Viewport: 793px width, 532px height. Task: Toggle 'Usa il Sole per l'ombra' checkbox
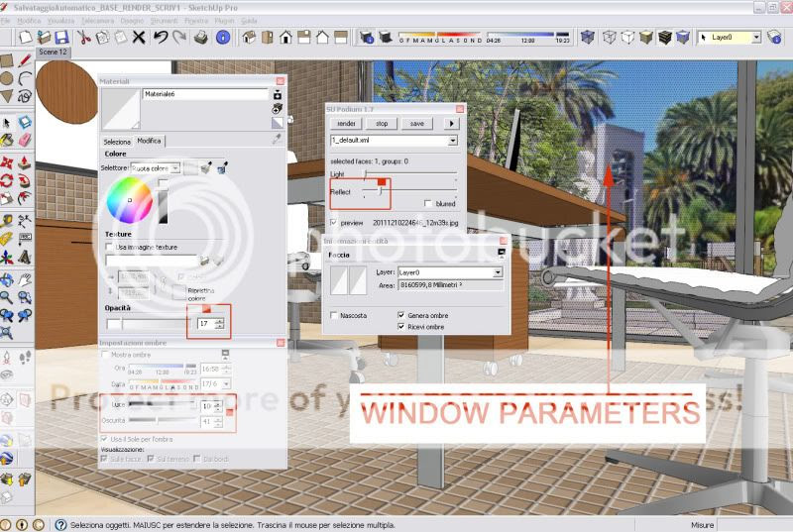pos(104,439)
